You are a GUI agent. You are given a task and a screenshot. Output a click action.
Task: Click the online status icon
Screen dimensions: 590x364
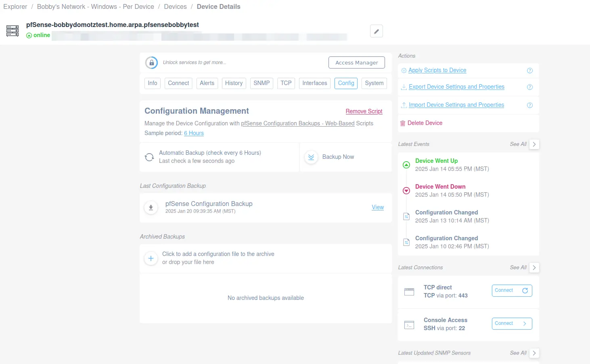coord(29,35)
